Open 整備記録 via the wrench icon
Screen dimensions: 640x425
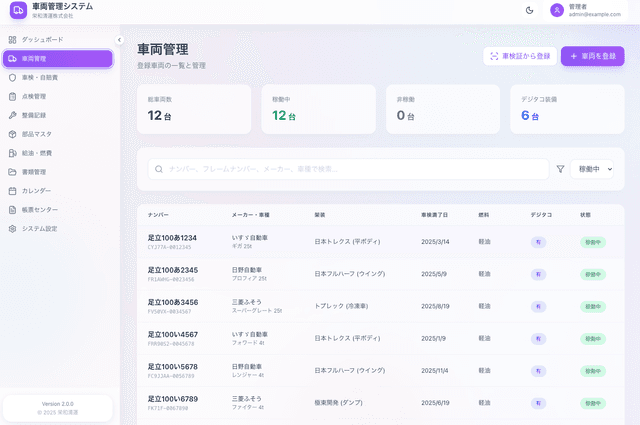click(x=12, y=115)
